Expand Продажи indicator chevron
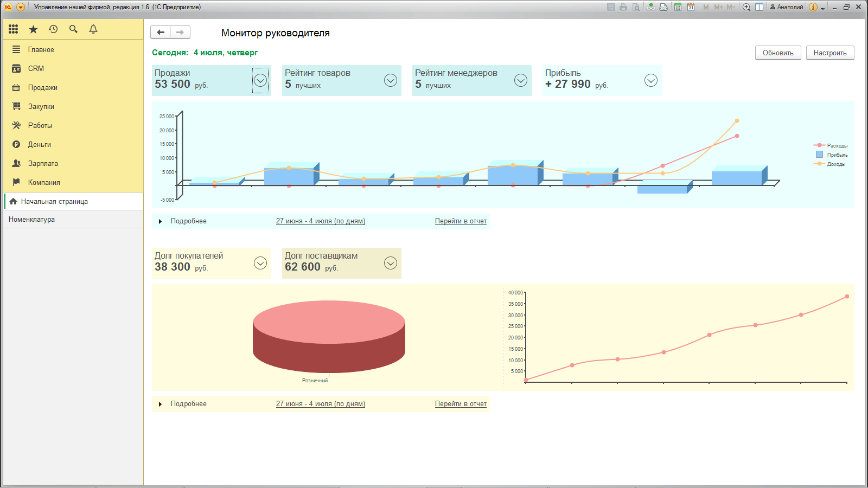868x488 pixels. click(260, 80)
